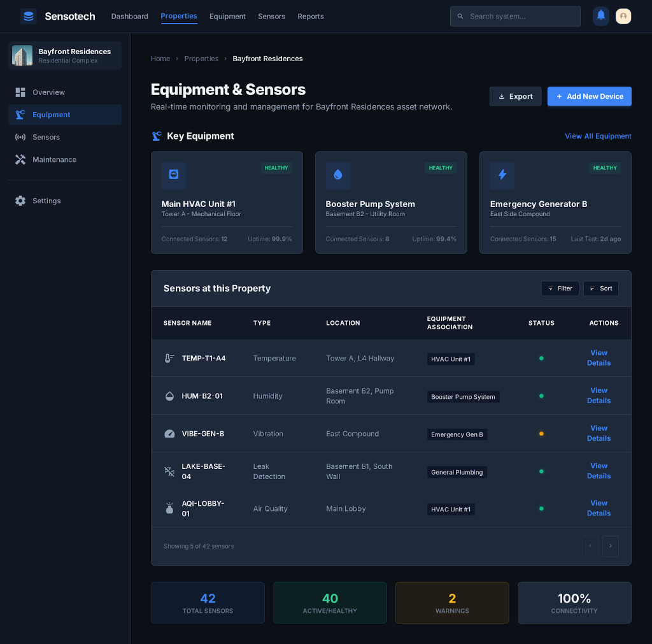This screenshot has width=652, height=644.
Task: Switch to the Equipment top nav tab
Action: (x=227, y=16)
